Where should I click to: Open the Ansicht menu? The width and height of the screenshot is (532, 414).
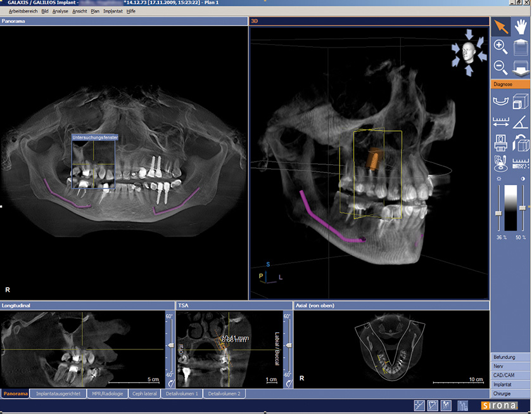point(80,11)
